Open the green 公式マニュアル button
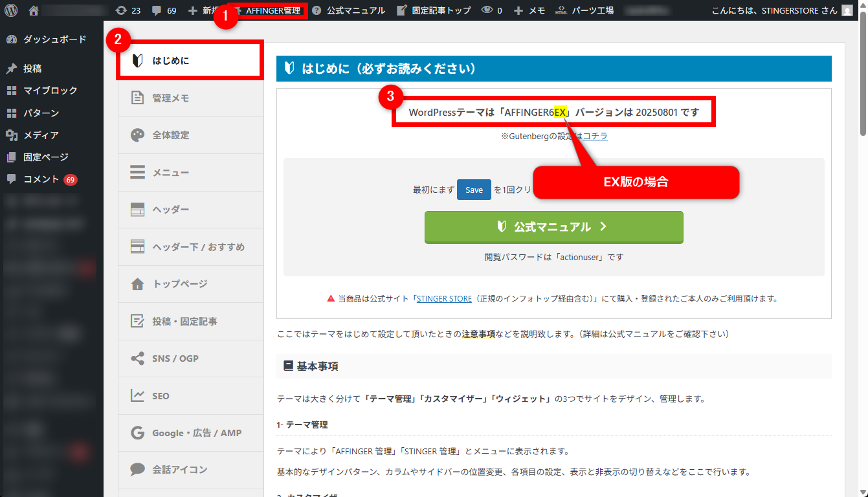868x497 pixels. (553, 227)
